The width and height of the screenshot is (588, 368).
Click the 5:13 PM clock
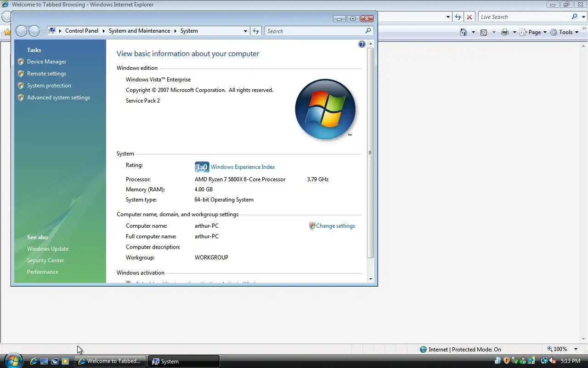pos(570,361)
